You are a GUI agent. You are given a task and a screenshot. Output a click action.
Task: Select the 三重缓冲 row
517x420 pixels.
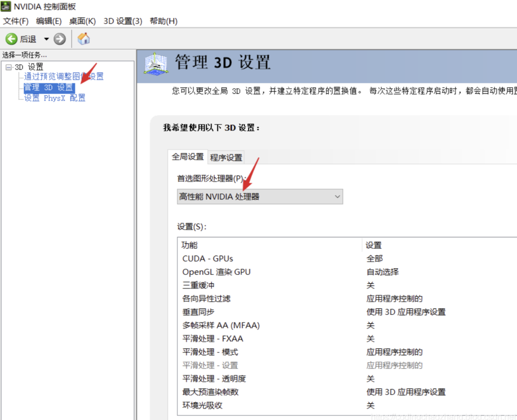pos(347,285)
